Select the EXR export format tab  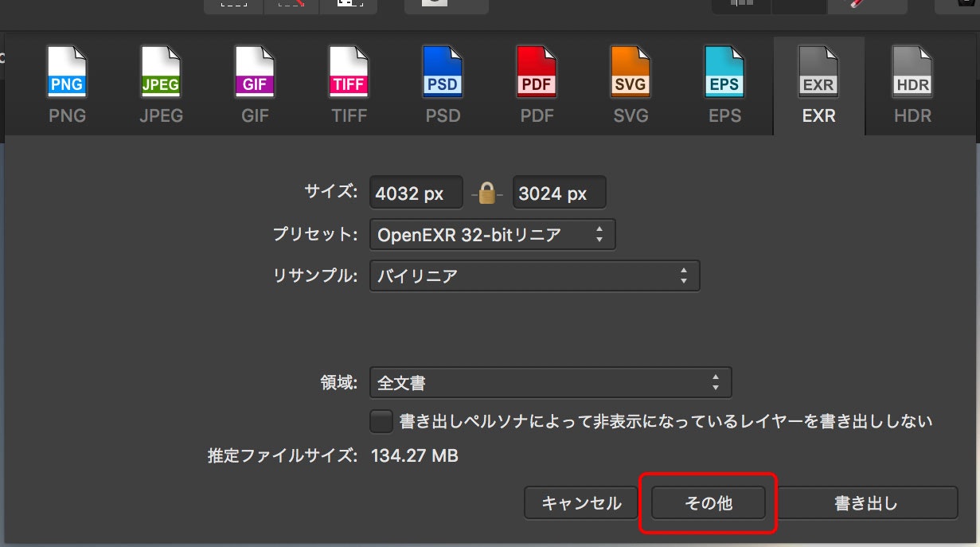[x=819, y=86]
